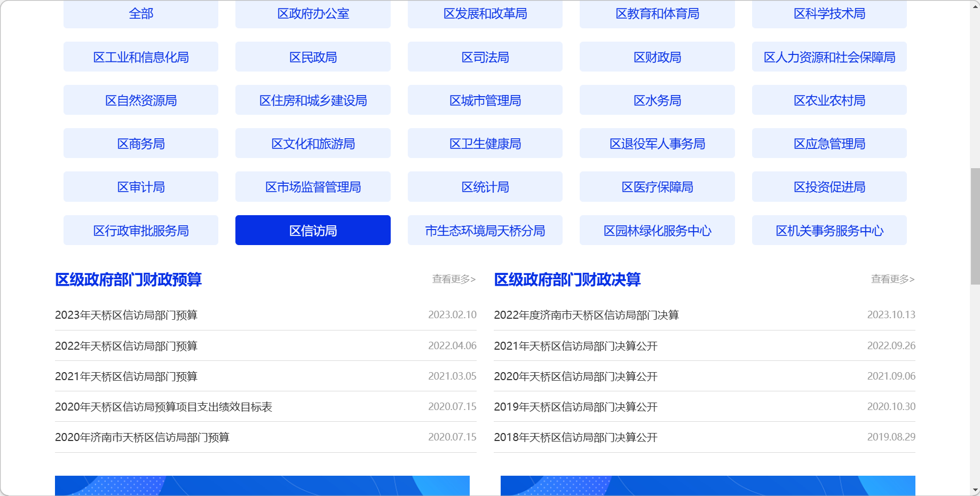Viewport: 980px width, 496px height.
Task: Pick 区农业农村局 department
Action: pyautogui.click(x=829, y=100)
